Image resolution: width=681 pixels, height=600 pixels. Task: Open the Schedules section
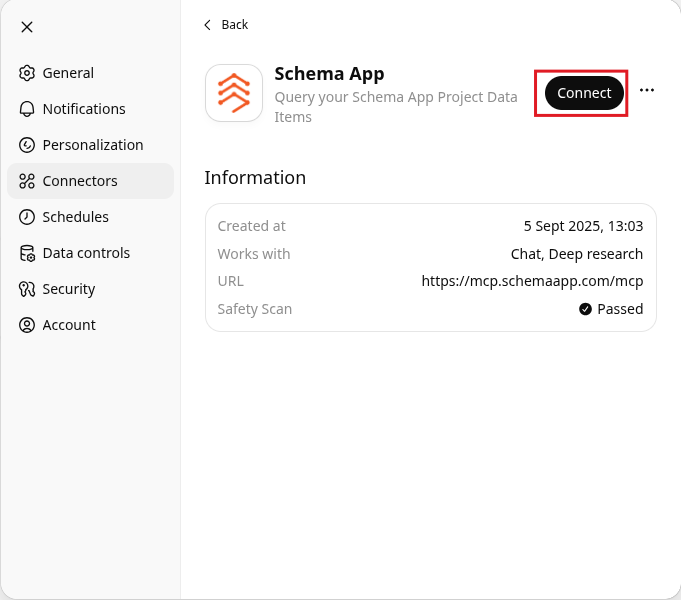(90, 217)
